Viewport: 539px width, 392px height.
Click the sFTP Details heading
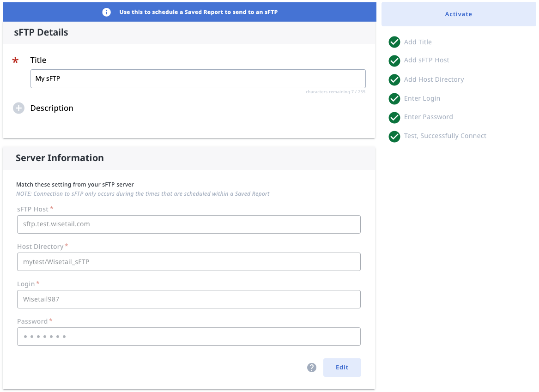pos(41,32)
